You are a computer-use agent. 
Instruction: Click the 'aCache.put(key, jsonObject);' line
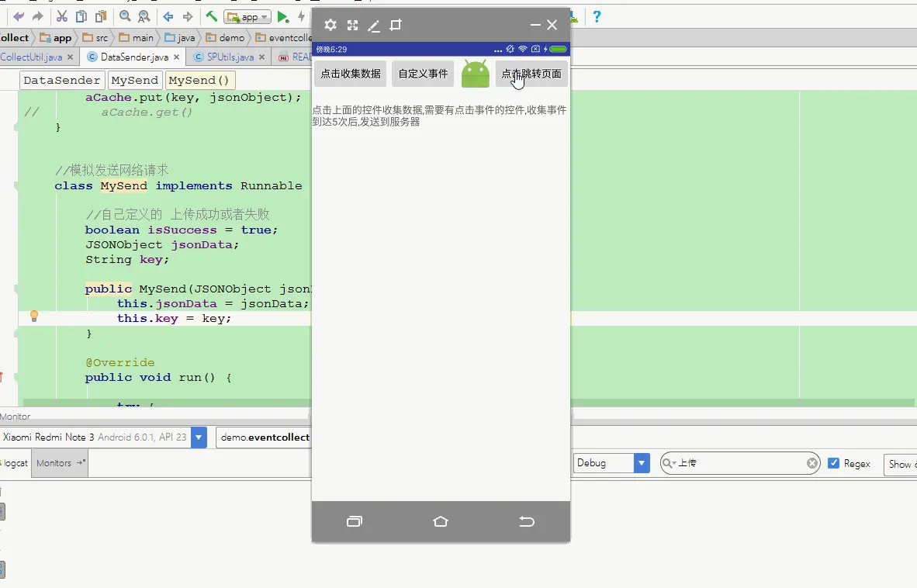[x=193, y=98]
